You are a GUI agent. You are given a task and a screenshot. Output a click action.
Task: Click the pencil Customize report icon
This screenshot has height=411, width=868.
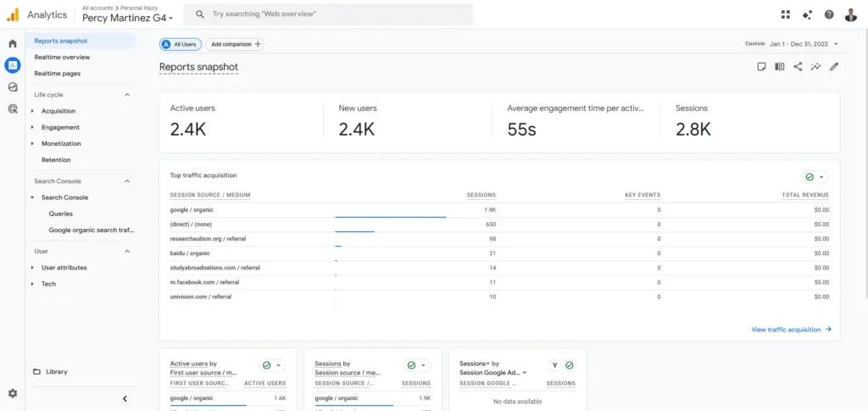point(834,67)
